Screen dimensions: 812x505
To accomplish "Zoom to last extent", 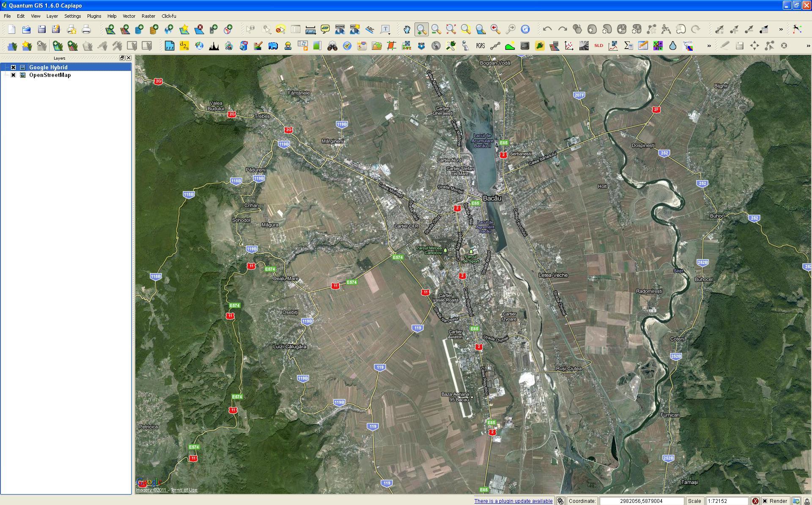I will pos(495,29).
